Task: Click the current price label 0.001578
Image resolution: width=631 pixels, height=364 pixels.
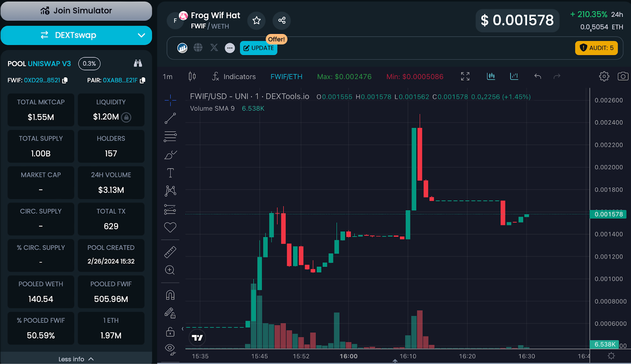Action: coord(609,214)
